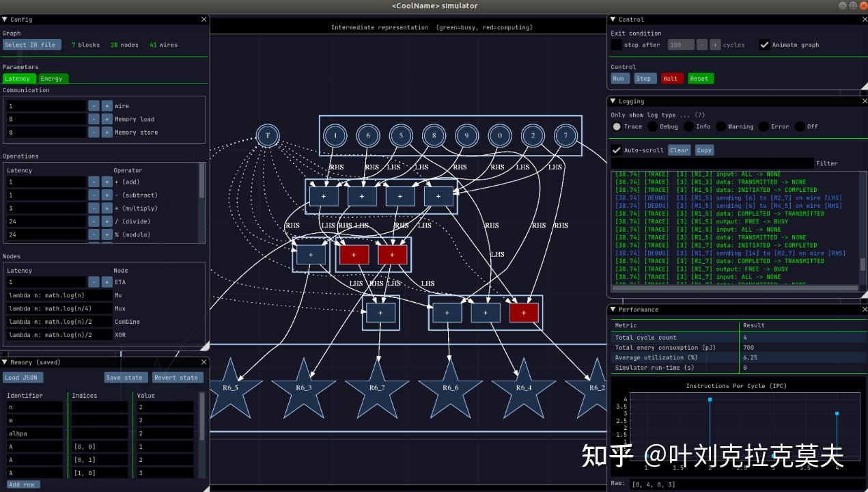Disable Auto-scroll in the Logging panel

point(617,150)
